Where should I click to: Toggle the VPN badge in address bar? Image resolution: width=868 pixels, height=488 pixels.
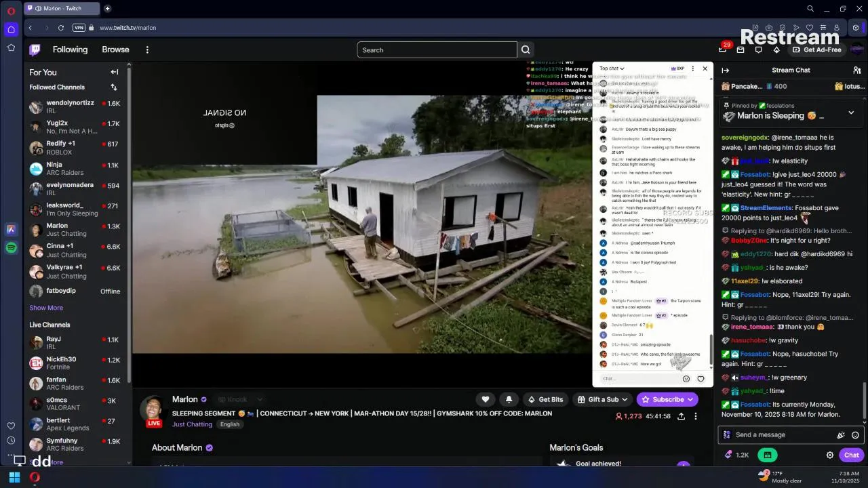[x=79, y=28]
